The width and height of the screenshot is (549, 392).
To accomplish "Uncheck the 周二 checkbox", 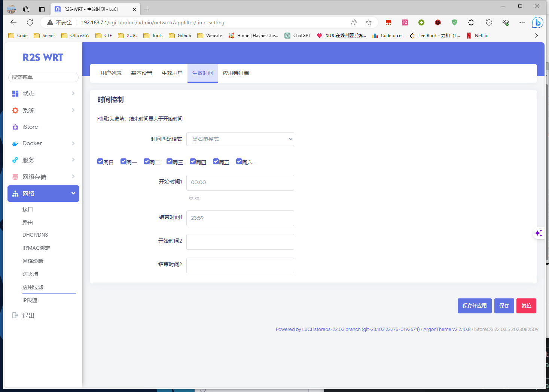I will point(147,161).
